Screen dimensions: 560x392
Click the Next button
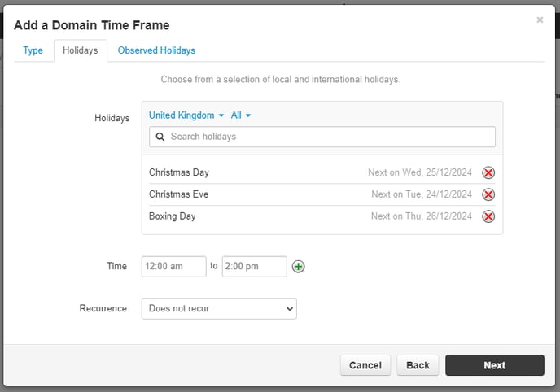pyautogui.click(x=495, y=365)
